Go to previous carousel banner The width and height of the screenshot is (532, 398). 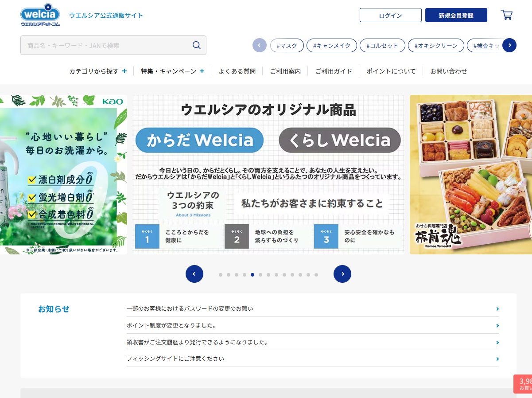(x=194, y=274)
